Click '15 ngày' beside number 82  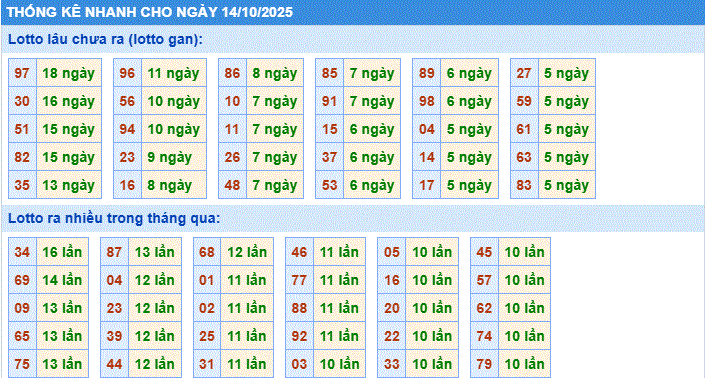[69, 157]
